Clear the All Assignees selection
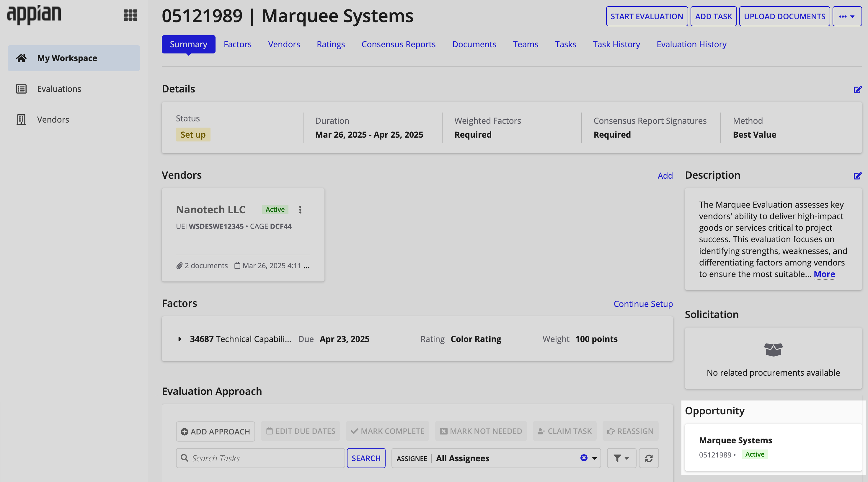The height and width of the screenshot is (482, 868). pyautogui.click(x=584, y=458)
